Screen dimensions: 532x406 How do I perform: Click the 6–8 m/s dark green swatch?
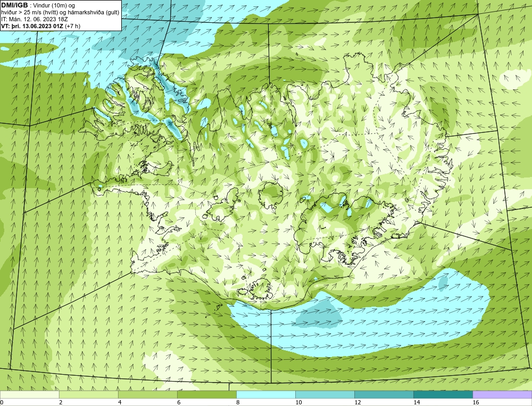(x=207, y=394)
